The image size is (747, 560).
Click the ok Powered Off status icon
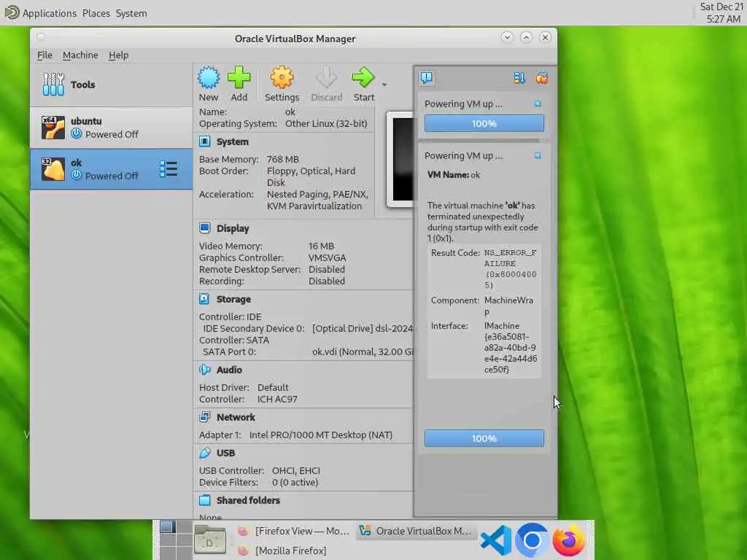tap(76, 175)
